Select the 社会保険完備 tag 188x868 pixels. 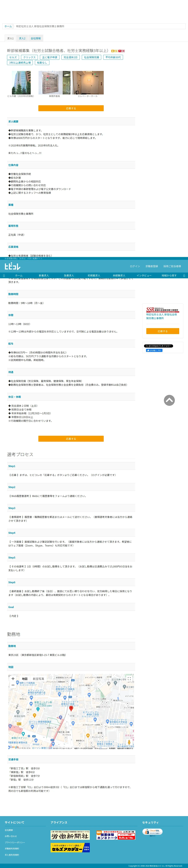coord(92,57)
